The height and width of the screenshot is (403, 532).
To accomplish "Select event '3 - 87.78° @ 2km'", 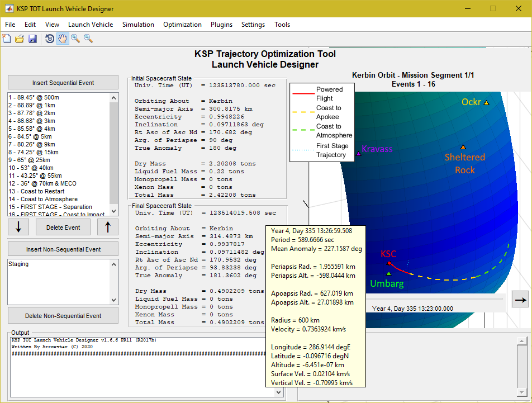I will pos(59,113).
